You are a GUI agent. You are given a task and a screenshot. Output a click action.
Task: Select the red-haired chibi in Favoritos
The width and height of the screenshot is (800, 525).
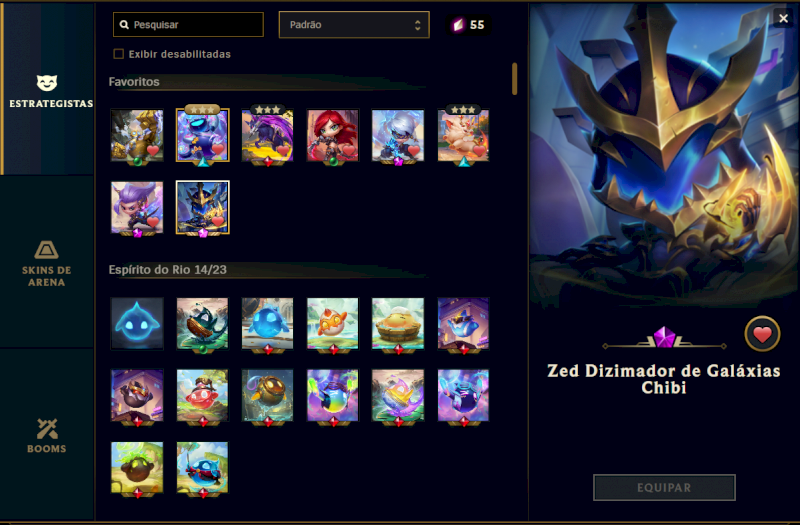(x=333, y=135)
